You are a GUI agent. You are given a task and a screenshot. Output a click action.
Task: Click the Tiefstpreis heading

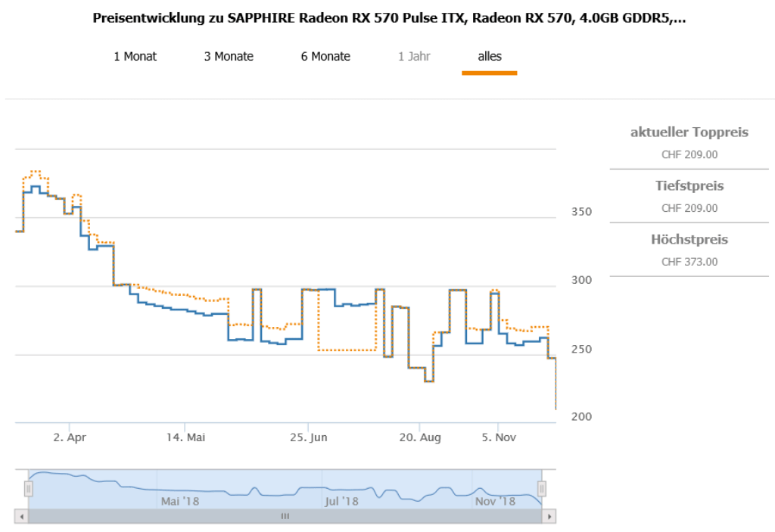click(689, 186)
